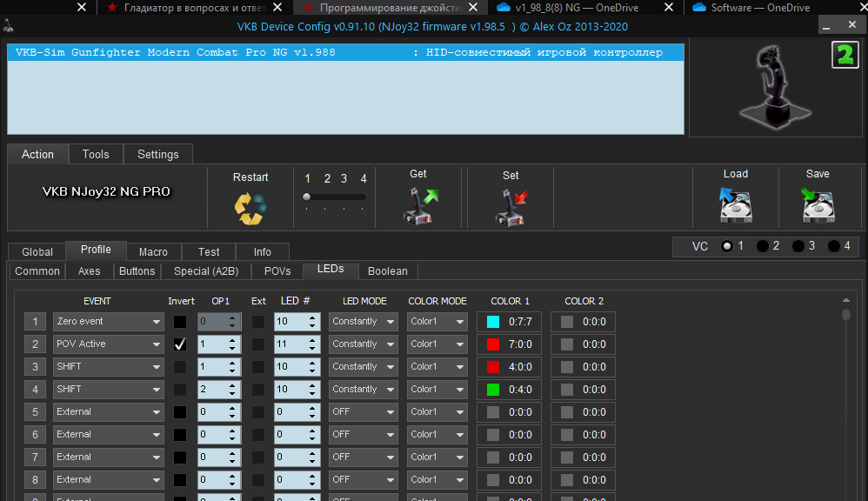Image resolution: width=868 pixels, height=501 pixels.
Task: Click the green number 2 badge
Action: click(x=845, y=55)
